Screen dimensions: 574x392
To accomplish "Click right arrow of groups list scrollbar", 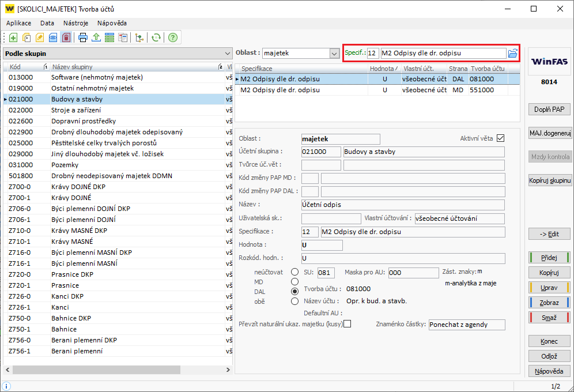I will click(x=228, y=370).
